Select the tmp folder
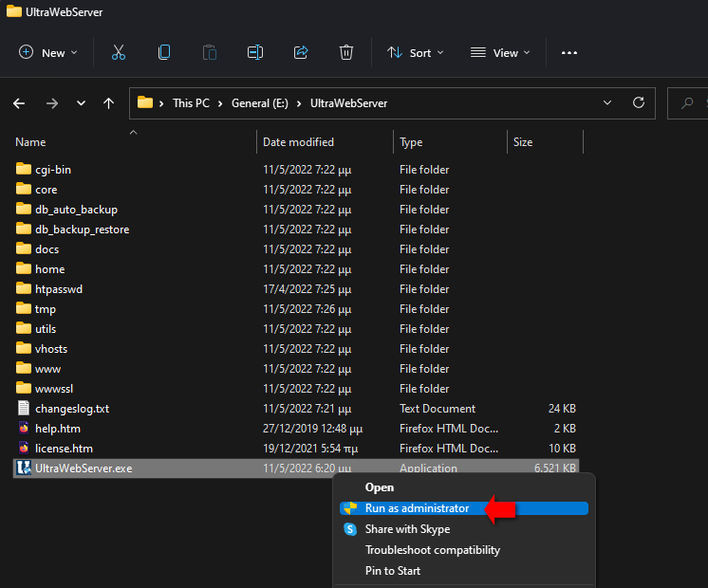Screen dimensions: 708x588 pos(46,309)
